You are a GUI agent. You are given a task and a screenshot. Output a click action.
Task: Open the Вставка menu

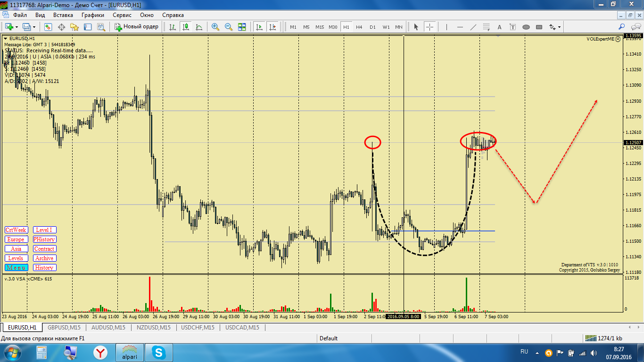63,15
